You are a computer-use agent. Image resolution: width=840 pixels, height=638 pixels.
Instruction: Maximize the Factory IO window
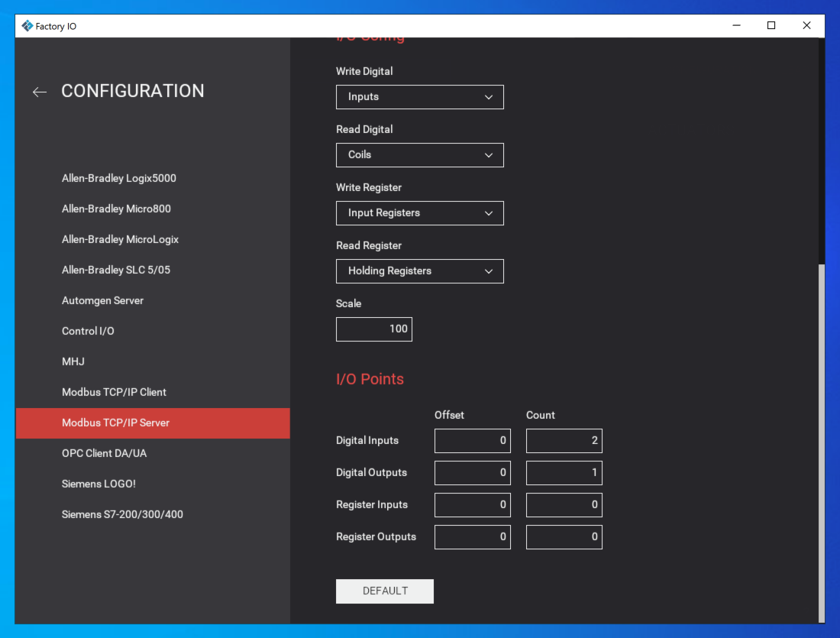tap(771, 25)
